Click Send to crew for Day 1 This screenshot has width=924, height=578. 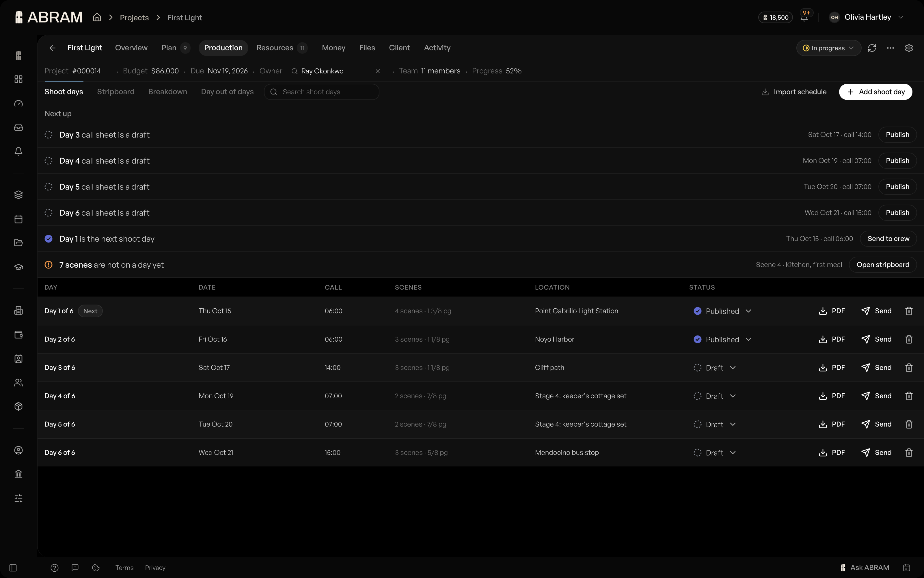click(888, 238)
